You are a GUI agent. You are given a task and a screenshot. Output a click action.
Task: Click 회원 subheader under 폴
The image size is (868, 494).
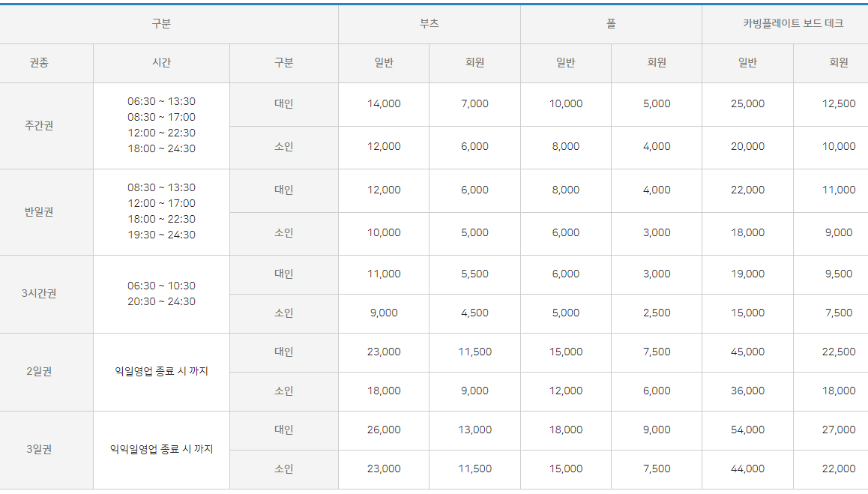click(657, 63)
